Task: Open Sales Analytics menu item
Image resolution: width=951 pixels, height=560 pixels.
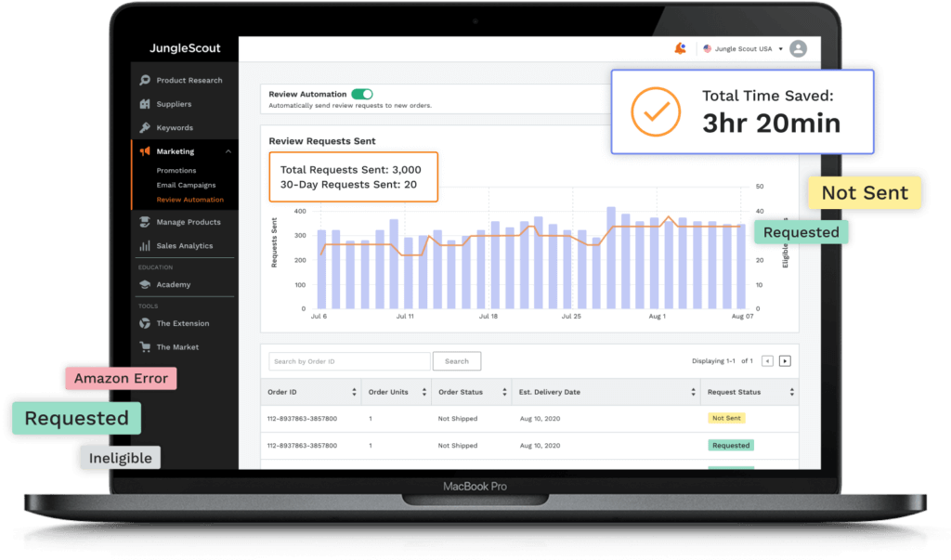Action: tap(185, 246)
